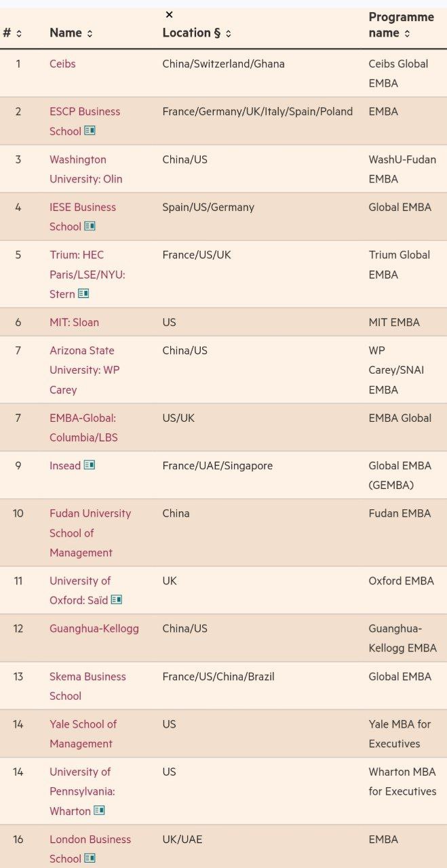Open EMBA-Global: Columbia/LBS link
This screenshot has width=447, height=868.
click(x=83, y=427)
